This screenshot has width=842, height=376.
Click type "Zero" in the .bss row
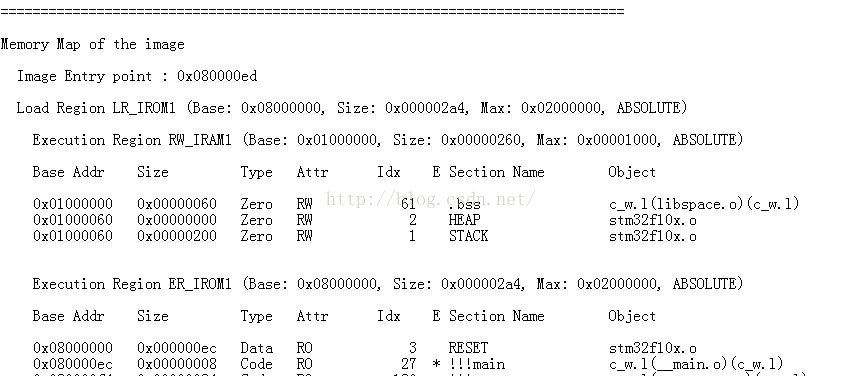coord(257,205)
